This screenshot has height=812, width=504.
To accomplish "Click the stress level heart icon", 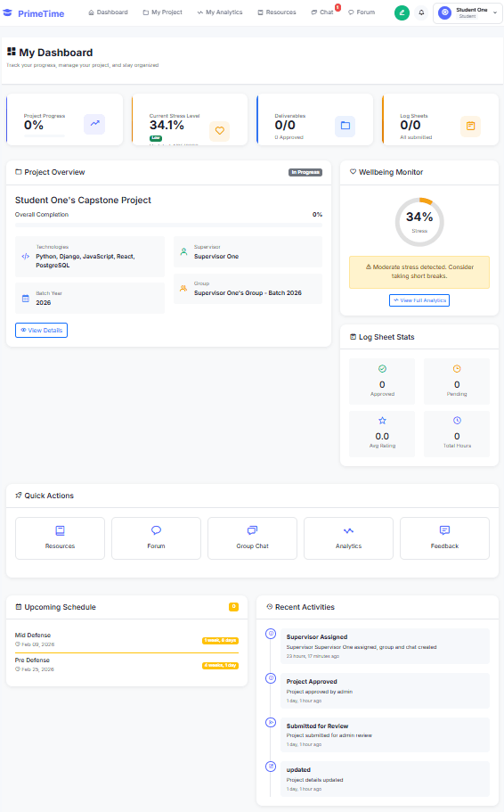I will click(x=220, y=130).
